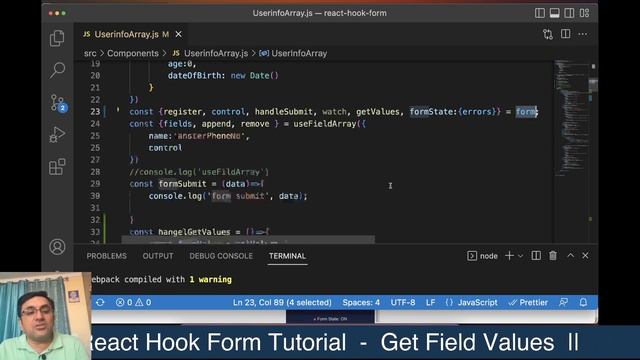Screen dimensions: 640x360
Task: Open changes compare icon in editor toolbar
Action: coord(548,34)
